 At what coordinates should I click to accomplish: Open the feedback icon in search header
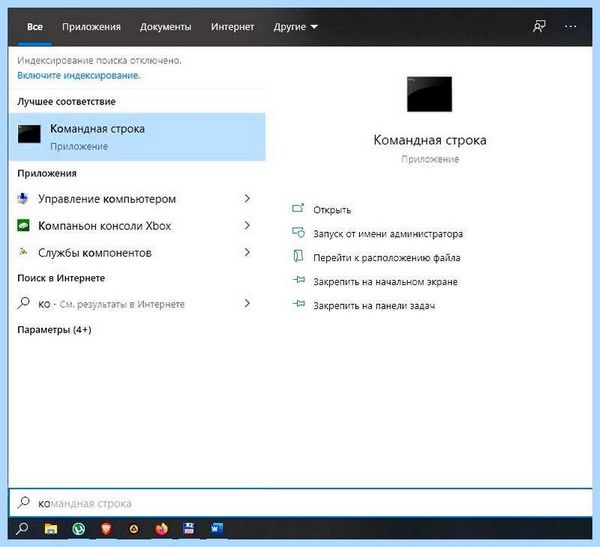539,26
